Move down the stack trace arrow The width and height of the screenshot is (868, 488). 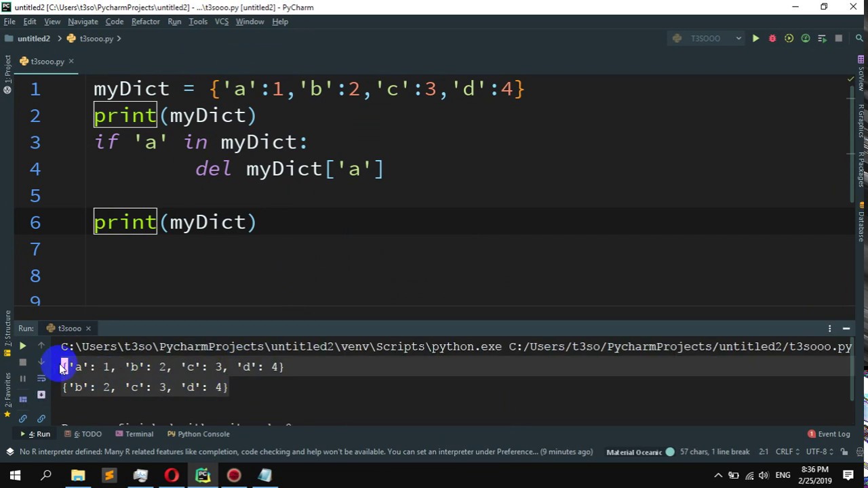[x=41, y=363]
